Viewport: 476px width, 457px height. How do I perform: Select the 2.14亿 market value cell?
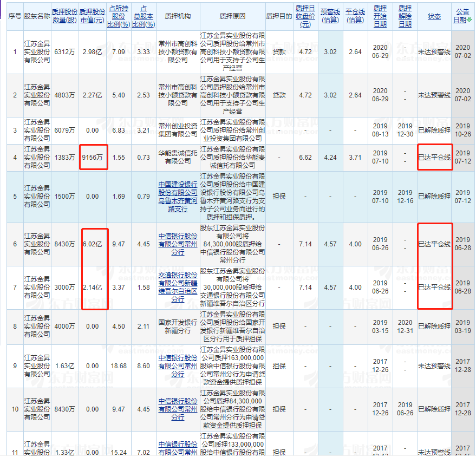(x=92, y=288)
